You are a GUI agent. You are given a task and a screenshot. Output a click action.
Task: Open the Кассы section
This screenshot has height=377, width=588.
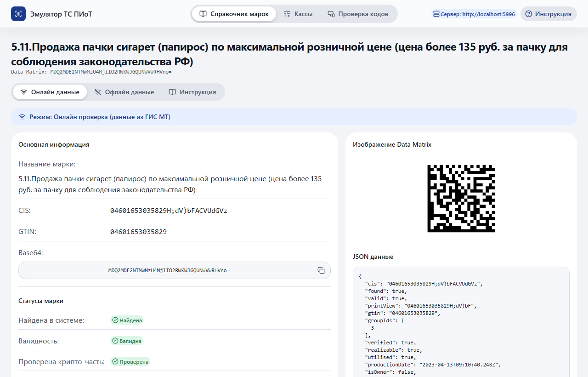298,14
